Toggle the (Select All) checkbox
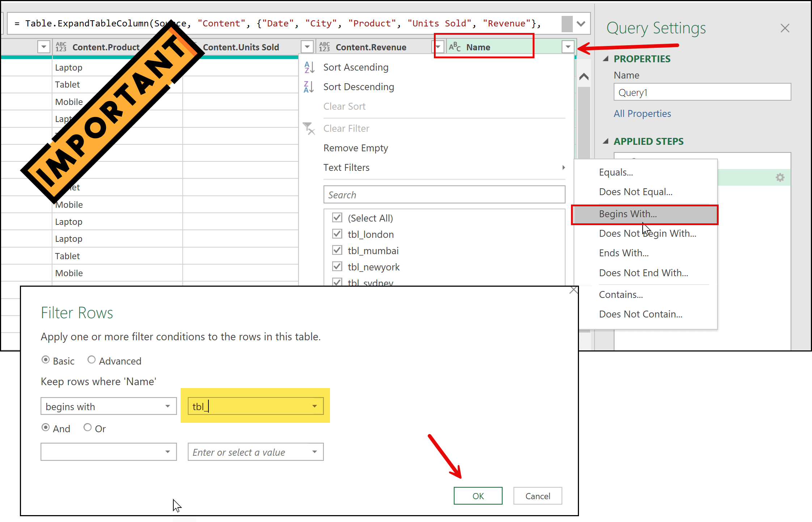The image size is (812, 522). click(x=337, y=218)
